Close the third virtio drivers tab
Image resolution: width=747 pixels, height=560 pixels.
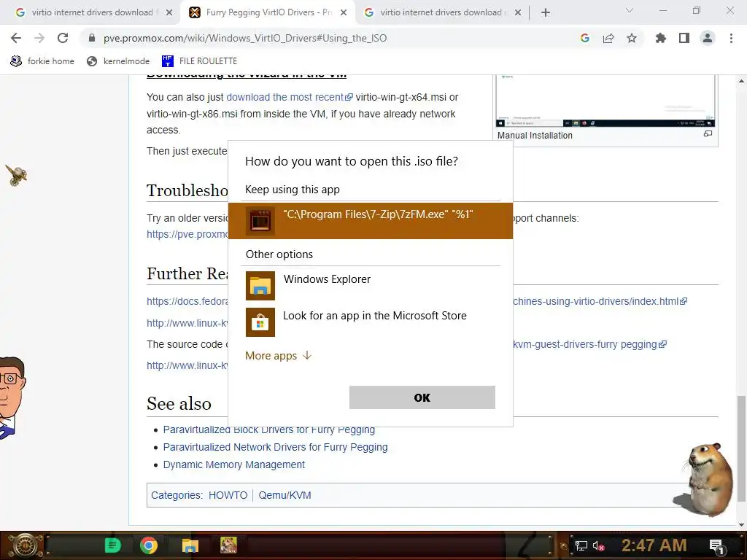click(518, 12)
